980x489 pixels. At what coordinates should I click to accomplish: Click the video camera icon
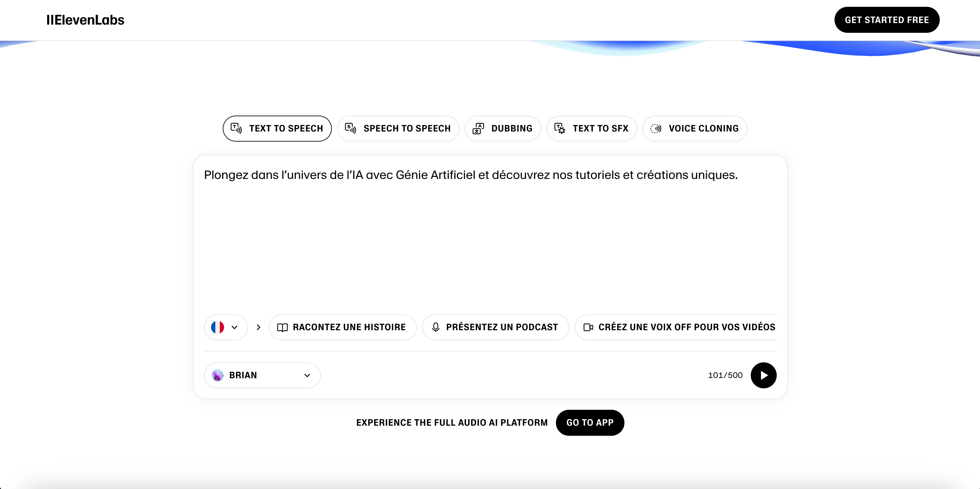pos(588,327)
